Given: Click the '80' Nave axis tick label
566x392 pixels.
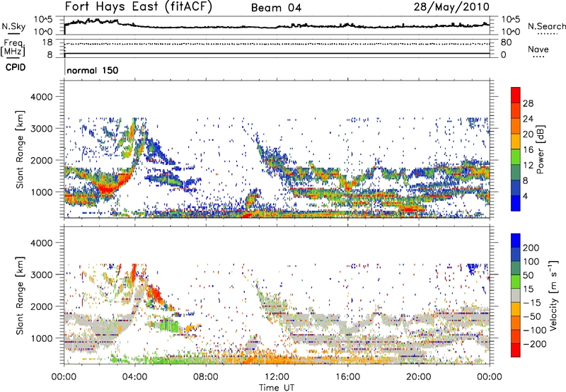Looking at the screenshot, I should pyautogui.click(x=506, y=42).
